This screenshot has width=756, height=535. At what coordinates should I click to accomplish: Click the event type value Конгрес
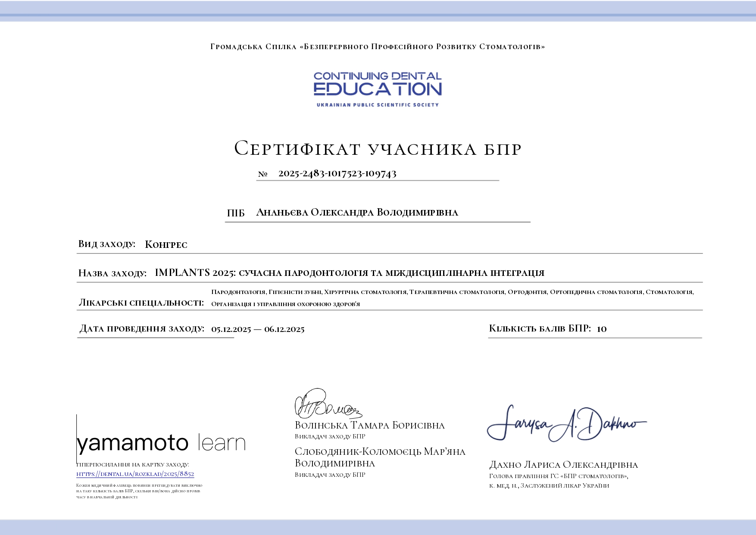pyautogui.click(x=166, y=244)
